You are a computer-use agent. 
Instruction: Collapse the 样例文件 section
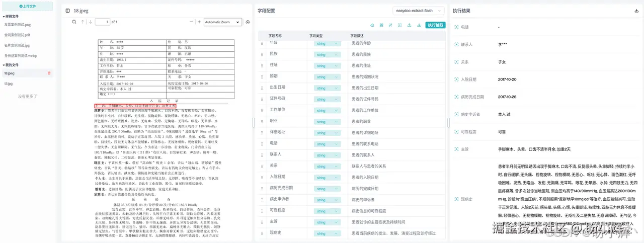coord(11,16)
